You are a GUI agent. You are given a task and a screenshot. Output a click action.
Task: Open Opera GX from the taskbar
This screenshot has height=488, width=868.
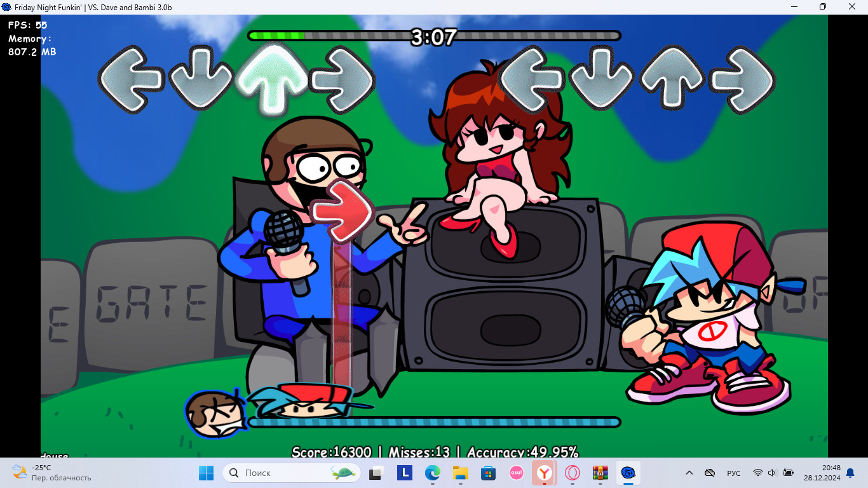pyautogui.click(x=573, y=473)
